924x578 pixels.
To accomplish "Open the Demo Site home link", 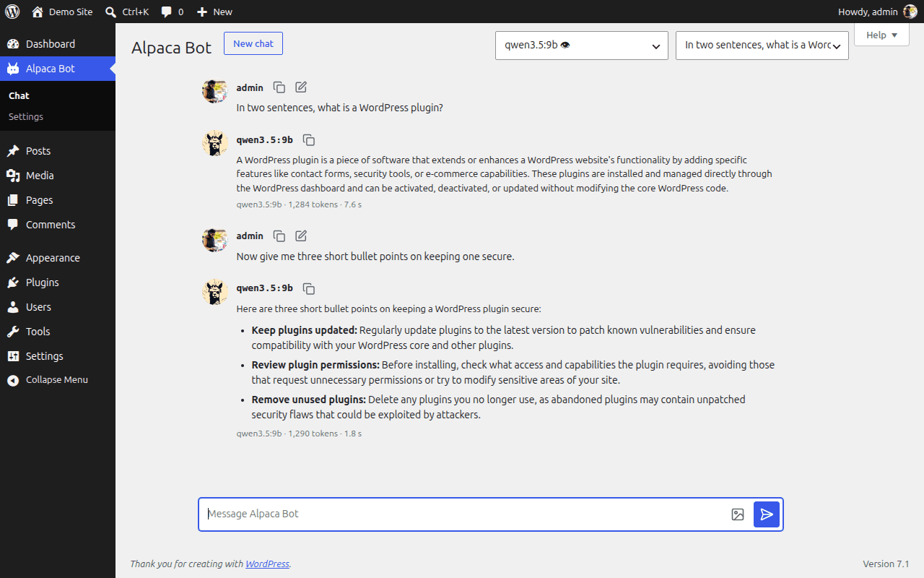I will click(62, 12).
